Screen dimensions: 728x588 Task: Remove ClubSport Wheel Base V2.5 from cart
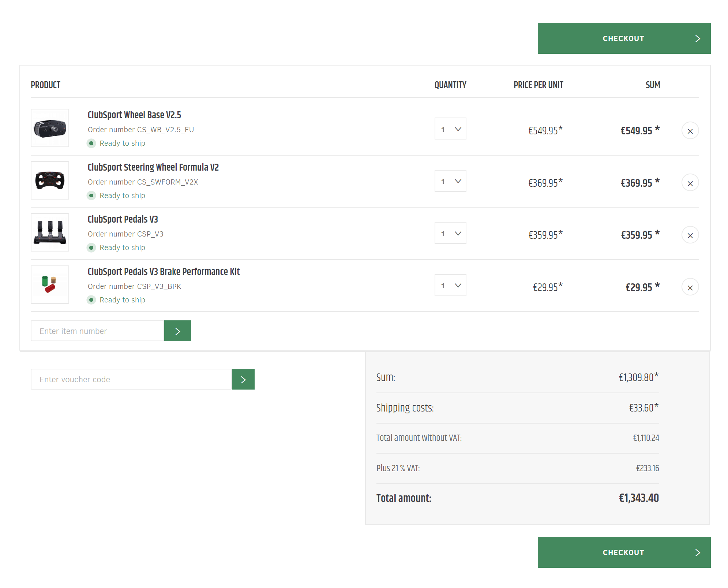690,131
